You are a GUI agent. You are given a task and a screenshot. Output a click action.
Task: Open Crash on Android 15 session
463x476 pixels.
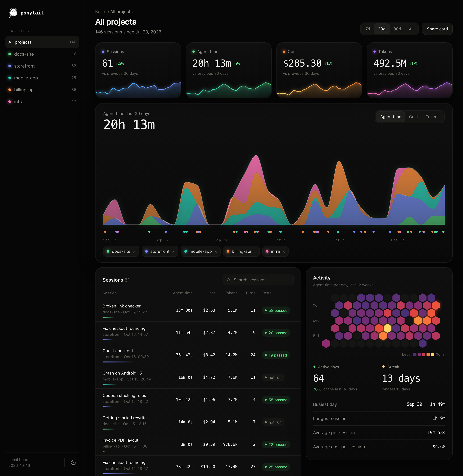click(x=198, y=377)
